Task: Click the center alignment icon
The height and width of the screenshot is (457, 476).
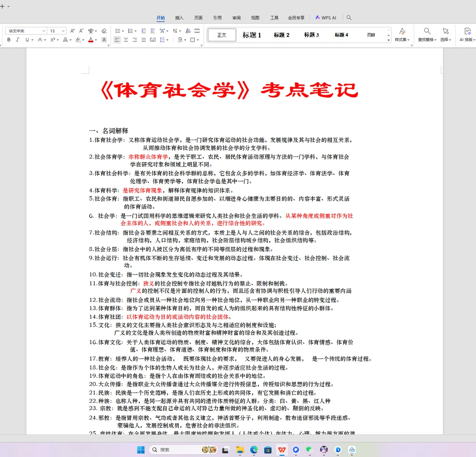Action: pyautogui.click(x=126, y=40)
